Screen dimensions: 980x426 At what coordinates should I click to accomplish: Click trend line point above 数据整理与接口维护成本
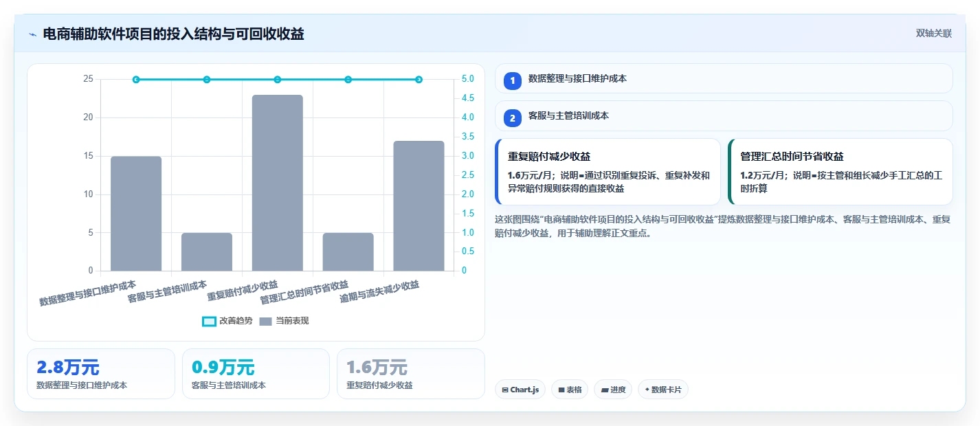(136, 80)
